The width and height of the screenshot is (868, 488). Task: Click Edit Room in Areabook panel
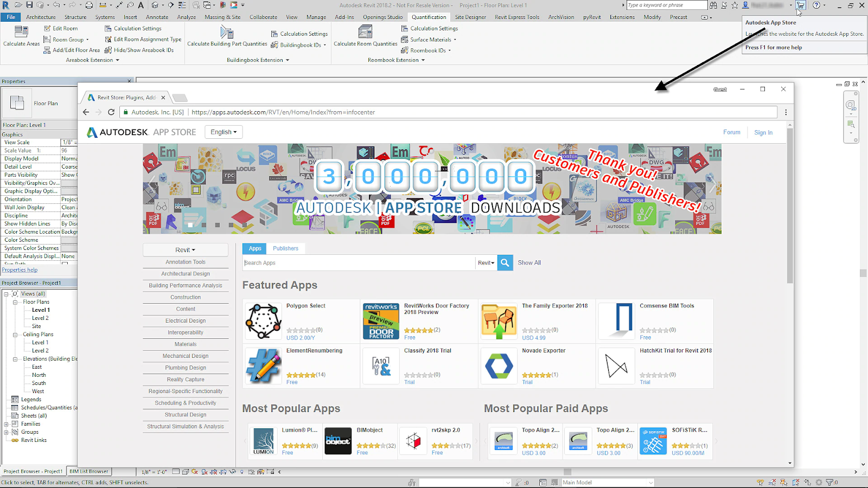[60, 28]
